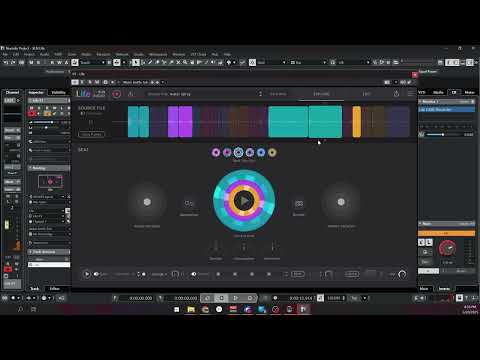Click the transport Play button
Viewport: 480px width, 360px height.
tap(235, 298)
